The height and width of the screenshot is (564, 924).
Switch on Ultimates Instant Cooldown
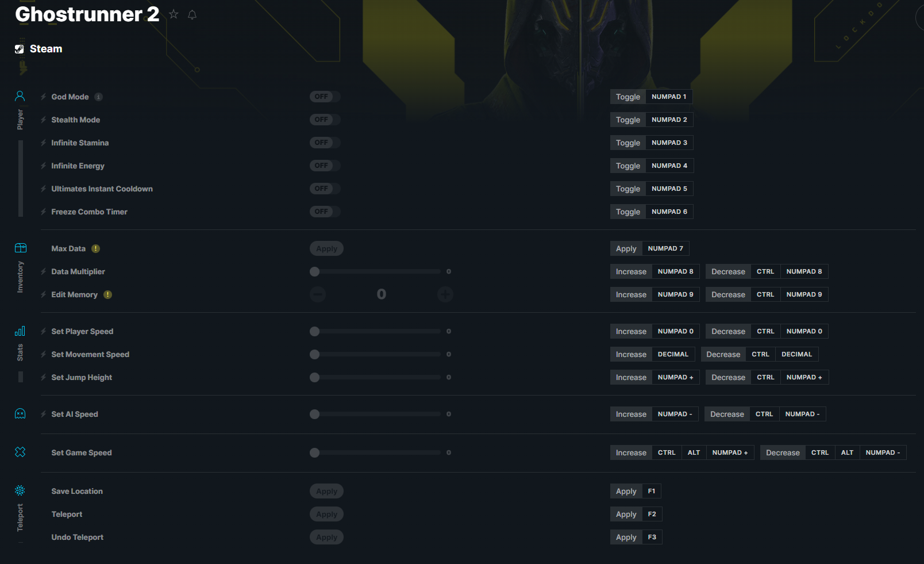point(325,189)
